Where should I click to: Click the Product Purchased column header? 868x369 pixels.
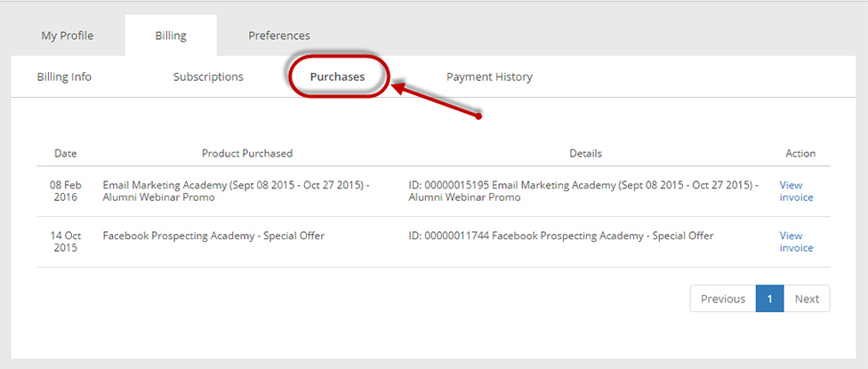pyautogui.click(x=247, y=153)
